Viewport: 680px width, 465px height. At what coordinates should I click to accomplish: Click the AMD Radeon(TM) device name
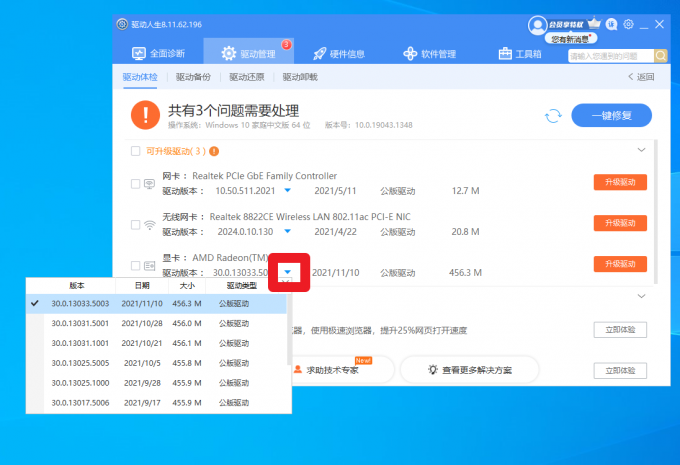(230, 258)
